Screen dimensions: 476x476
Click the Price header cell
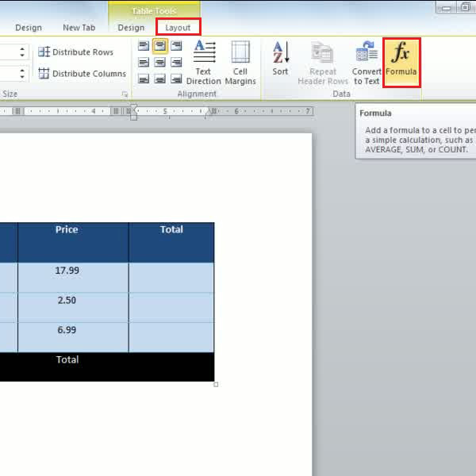[73, 242]
